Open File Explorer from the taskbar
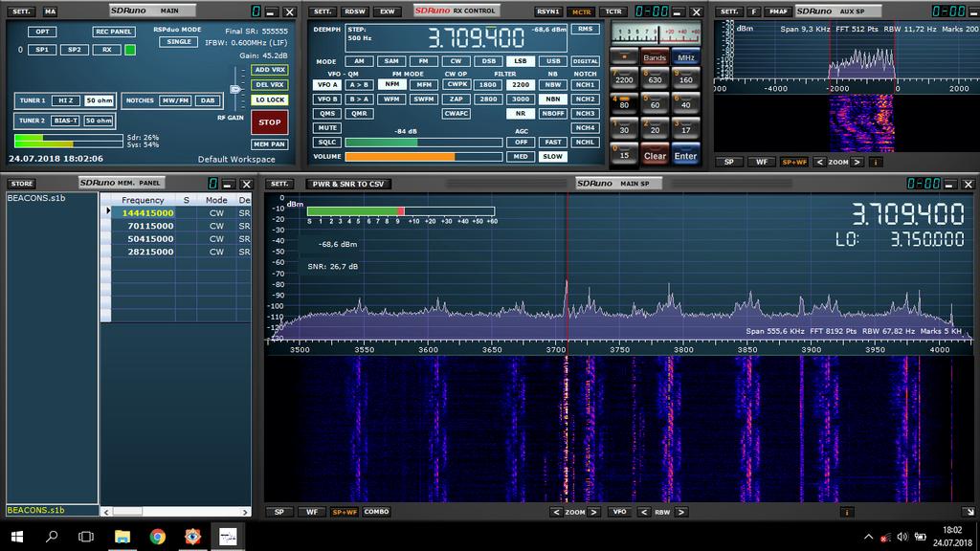This screenshot has width=980, height=551. tap(122, 536)
